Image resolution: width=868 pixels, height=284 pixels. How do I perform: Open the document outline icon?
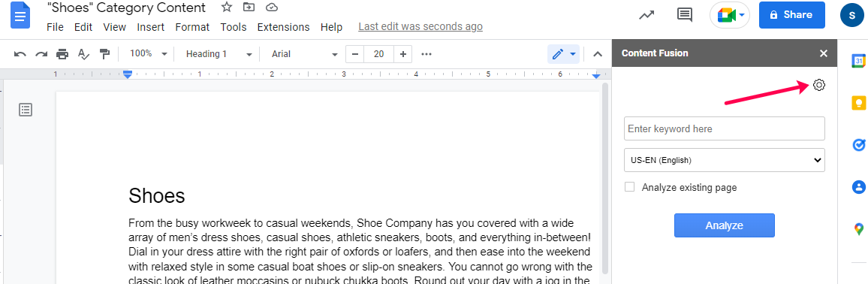coord(26,110)
